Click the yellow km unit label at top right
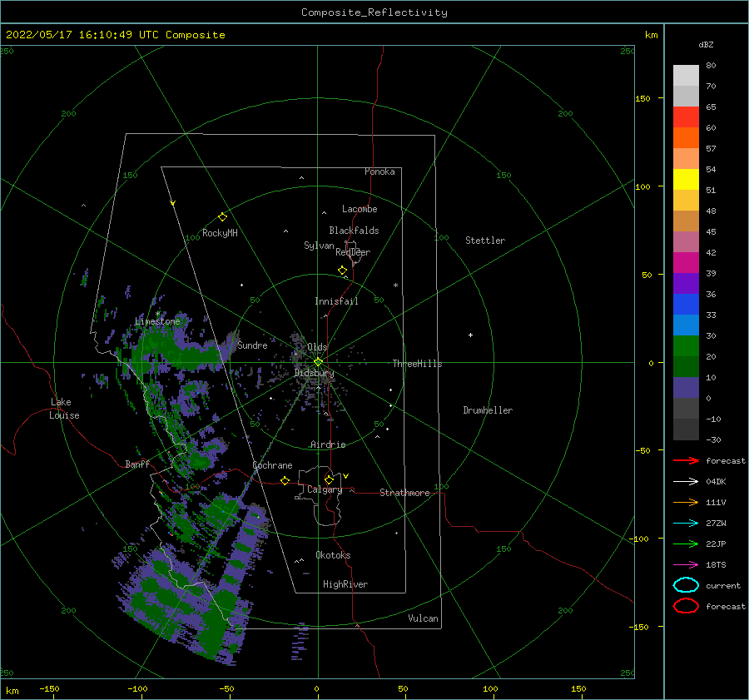749x700 pixels. click(651, 35)
